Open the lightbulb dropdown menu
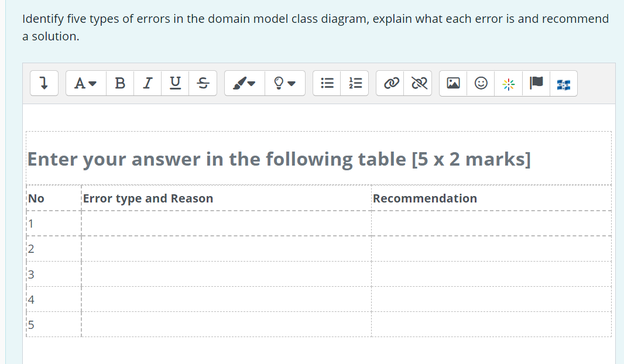The image size is (624, 364). tap(285, 83)
